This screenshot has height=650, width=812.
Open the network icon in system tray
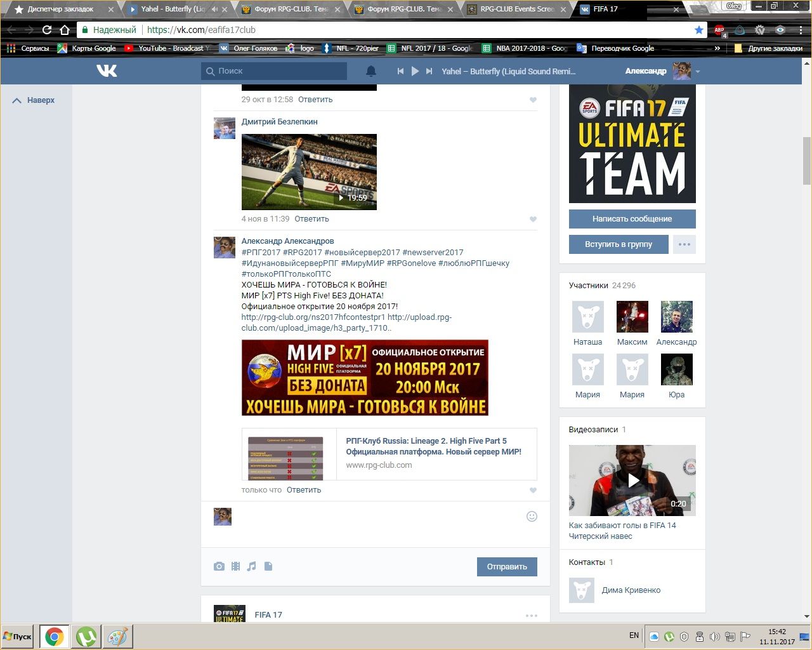(730, 637)
